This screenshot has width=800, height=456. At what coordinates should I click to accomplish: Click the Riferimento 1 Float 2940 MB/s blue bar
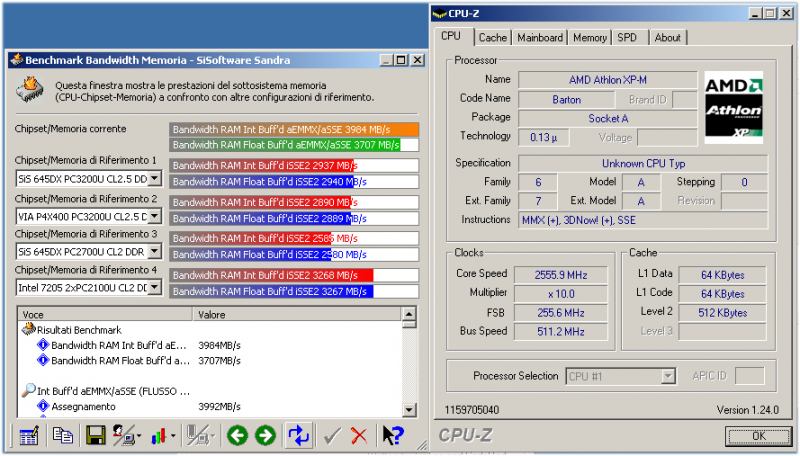(x=261, y=182)
